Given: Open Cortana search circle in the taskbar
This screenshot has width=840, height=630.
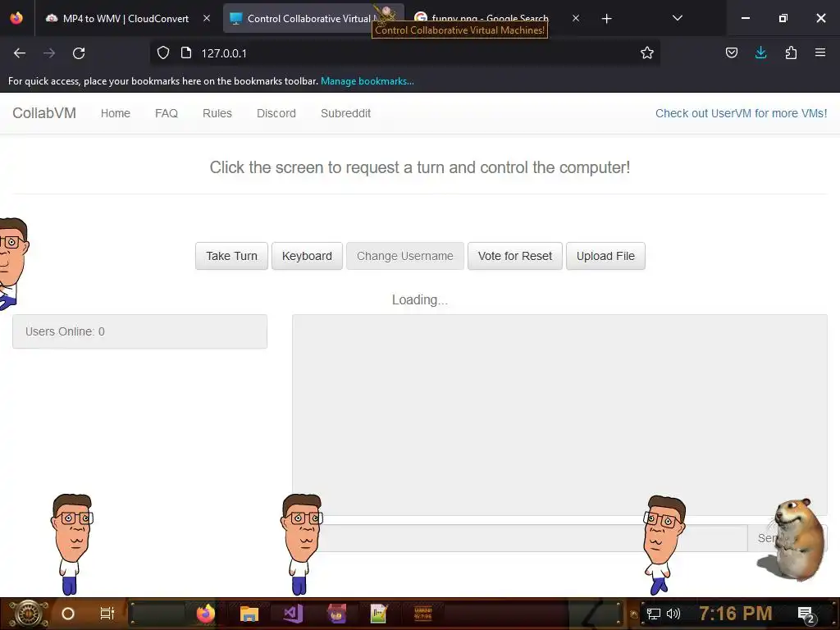Looking at the screenshot, I should 68,614.
